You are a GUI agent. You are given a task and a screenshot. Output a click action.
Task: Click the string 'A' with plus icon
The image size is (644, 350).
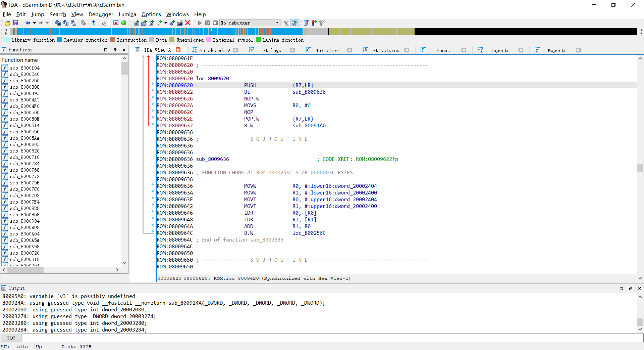coord(152,23)
